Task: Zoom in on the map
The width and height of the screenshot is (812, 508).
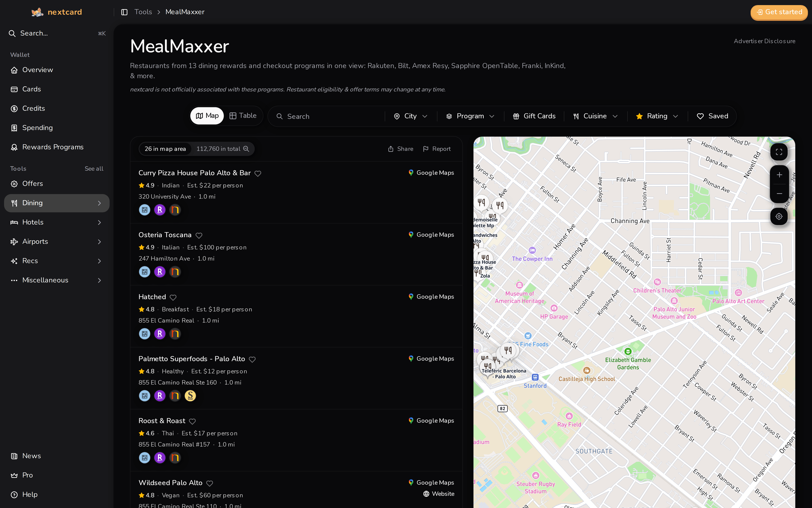Action: [779, 175]
